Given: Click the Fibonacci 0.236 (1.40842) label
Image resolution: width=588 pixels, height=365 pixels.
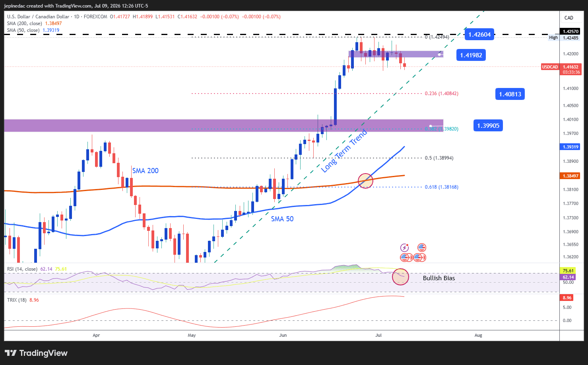Looking at the screenshot, I should [441, 94].
